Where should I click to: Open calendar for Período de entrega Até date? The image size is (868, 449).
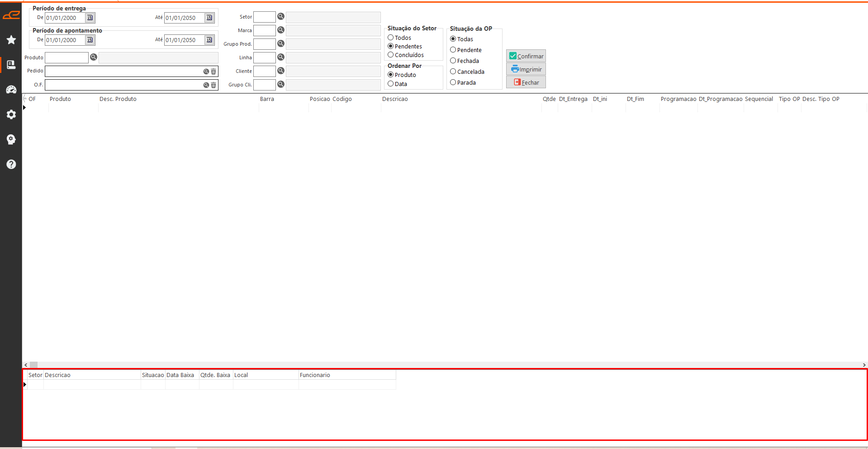(x=209, y=18)
